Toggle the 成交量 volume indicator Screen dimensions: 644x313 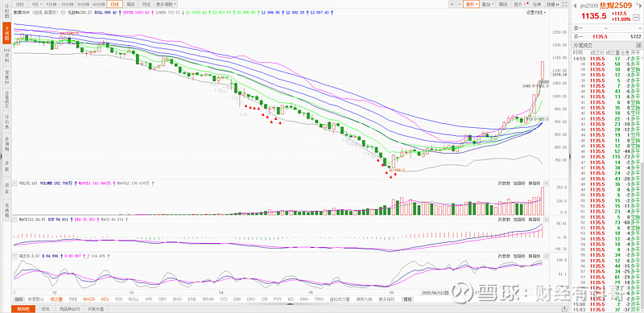[x=56, y=299]
